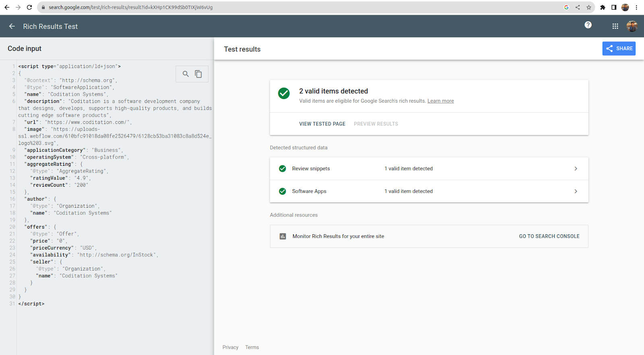The image size is (644, 355).
Task: Click PREVIEW RESULTS
Action: tap(376, 124)
